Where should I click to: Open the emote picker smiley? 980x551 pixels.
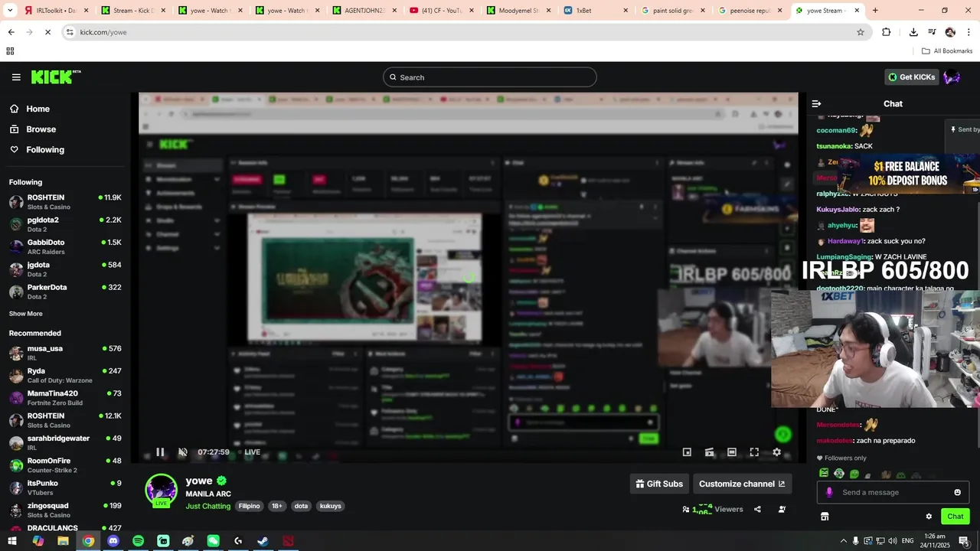click(x=957, y=492)
